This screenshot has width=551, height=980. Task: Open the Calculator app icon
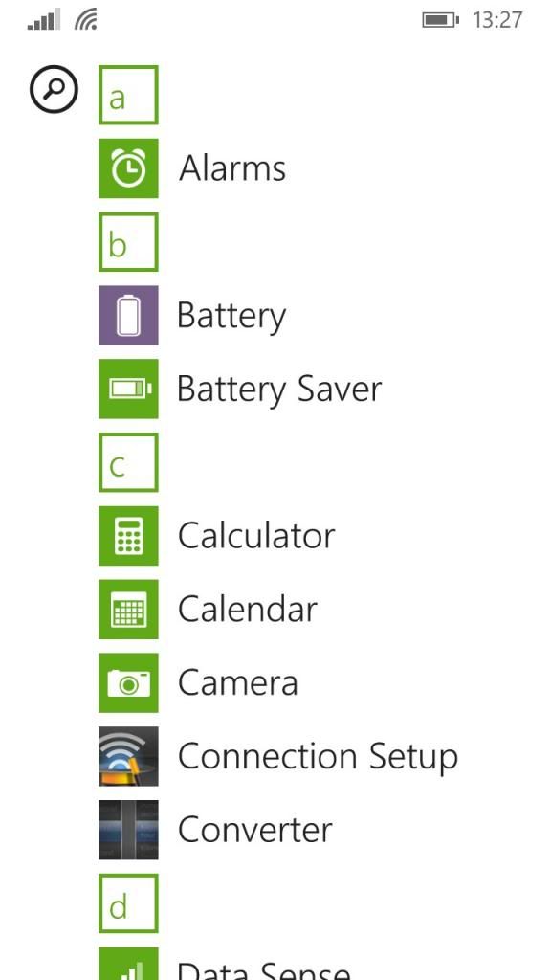coord(128,536)
